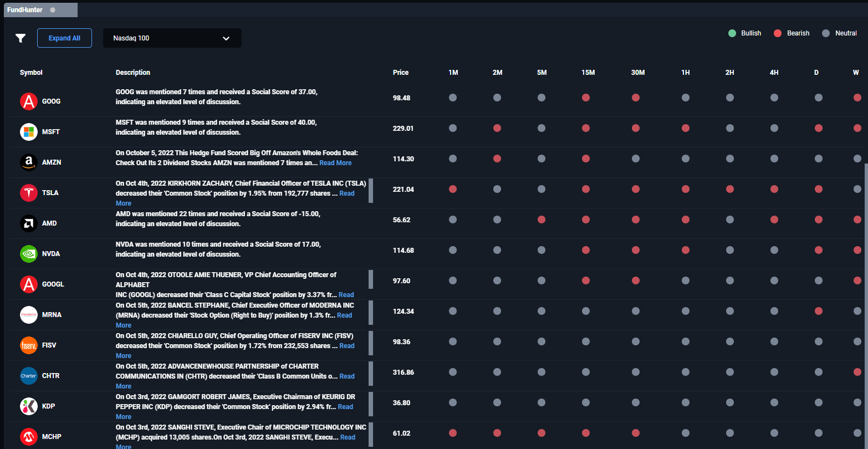
Task: Click the NVDA Nvidia logo
Action: [29, 254]
